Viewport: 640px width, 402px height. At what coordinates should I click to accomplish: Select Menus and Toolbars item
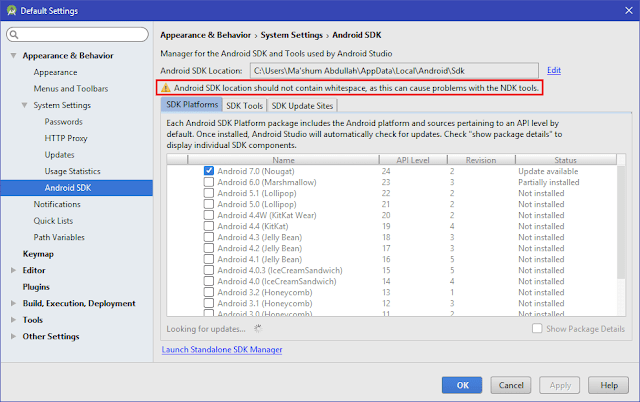pyautogui.click(x=71, y=89)
